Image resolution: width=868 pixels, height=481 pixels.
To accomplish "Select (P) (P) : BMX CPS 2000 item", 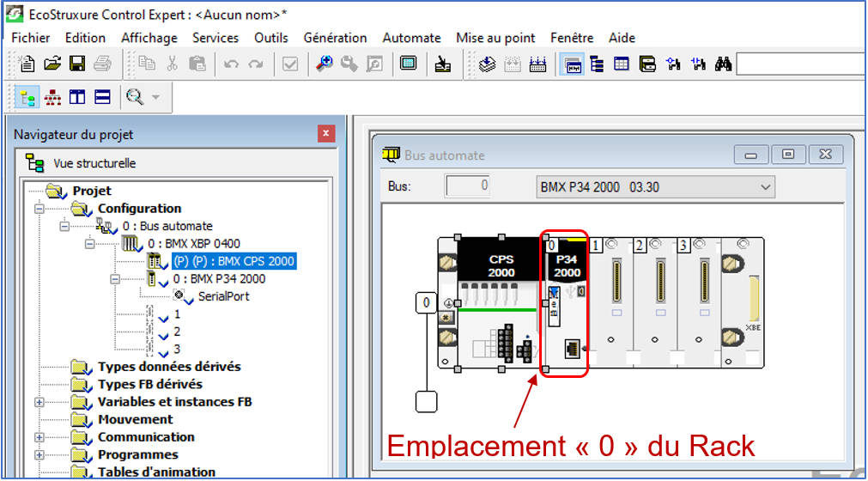I will point(234,261).
